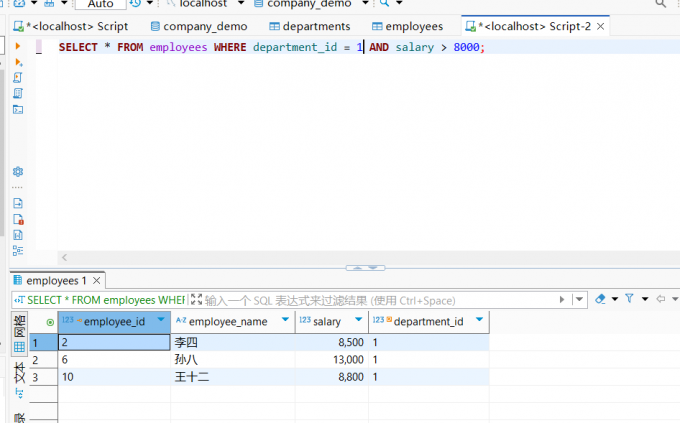Click the company_demo database icon in toolbar
Screen dimensions: 680x423
coord(258,3)
